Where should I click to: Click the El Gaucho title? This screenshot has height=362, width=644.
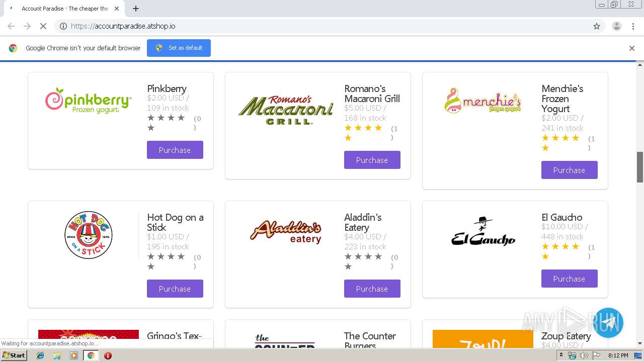point(561,217)
